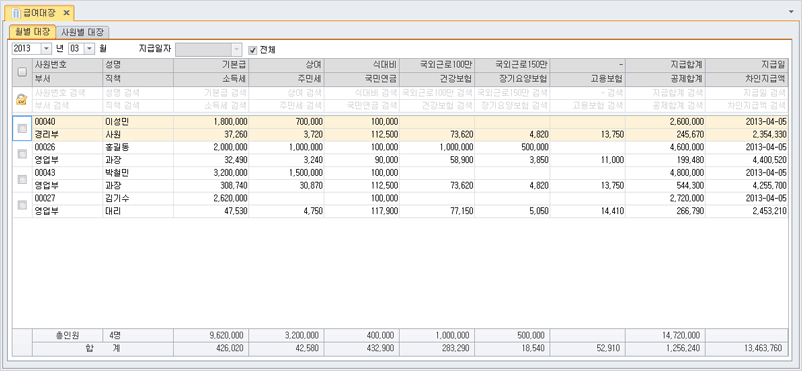This screenshot has height=371, width=802.
Task: Check the row for employee 00043
Action: (x=22, y=180)
